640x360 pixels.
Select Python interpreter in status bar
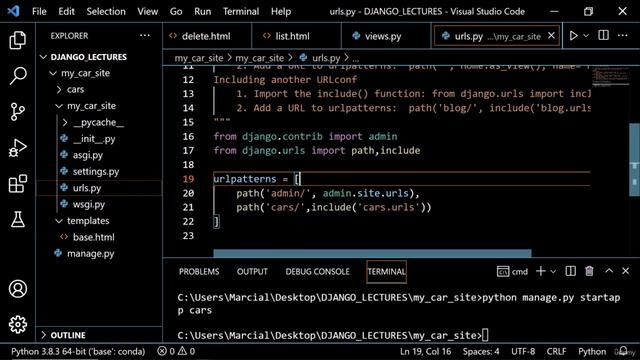coord(78,351)
